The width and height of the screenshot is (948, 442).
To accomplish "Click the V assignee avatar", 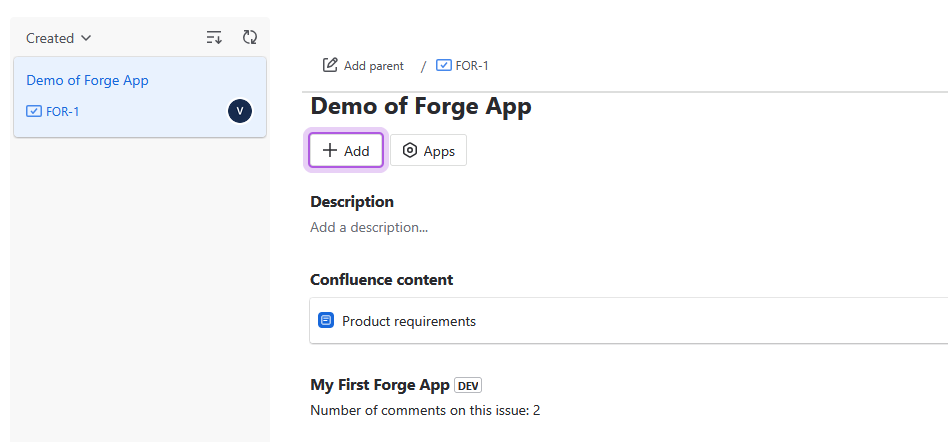I will tap(240, 111).
